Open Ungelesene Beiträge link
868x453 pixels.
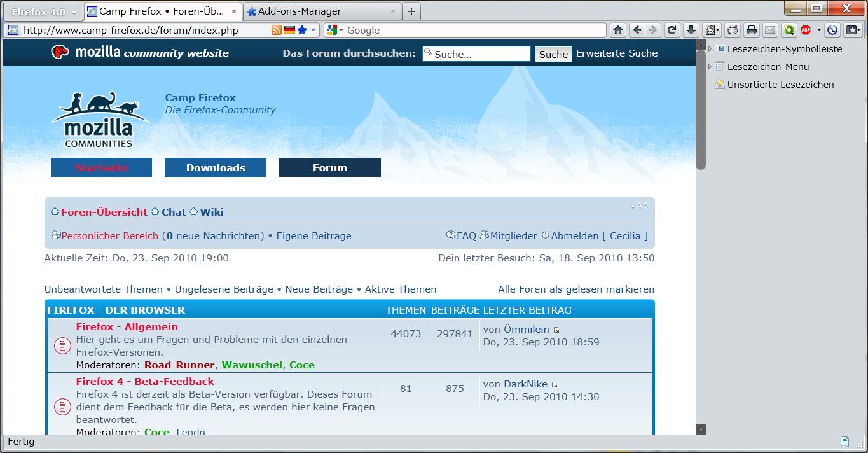tap(224, 289)
